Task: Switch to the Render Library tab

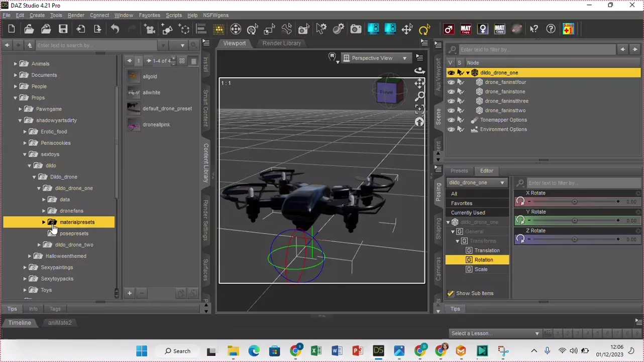Action: (x=281, y=43)
